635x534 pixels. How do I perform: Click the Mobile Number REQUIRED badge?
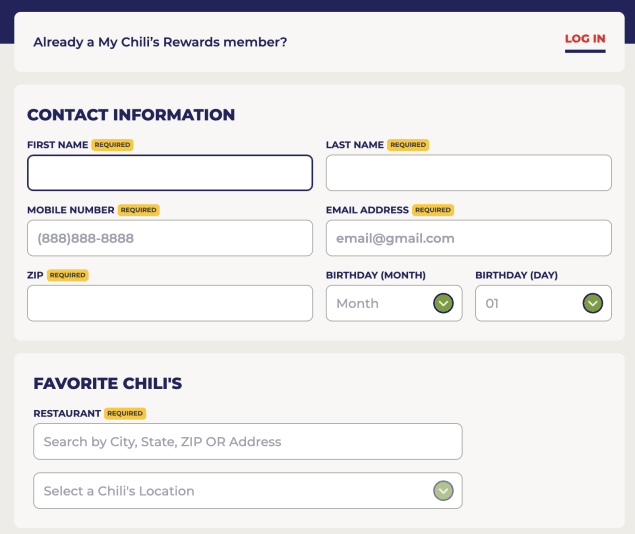[138, 210]
